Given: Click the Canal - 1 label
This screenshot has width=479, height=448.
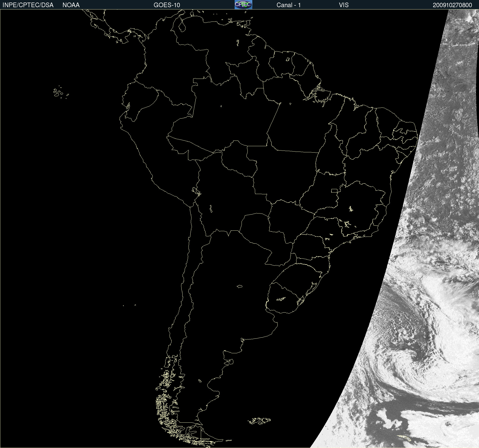Looking at the screenshot, I should [x=288, y=5].
